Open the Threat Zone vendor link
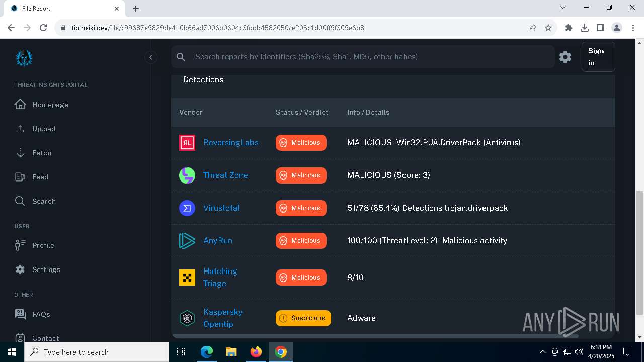The image size is (644, 362). click(x=225, y=175)
